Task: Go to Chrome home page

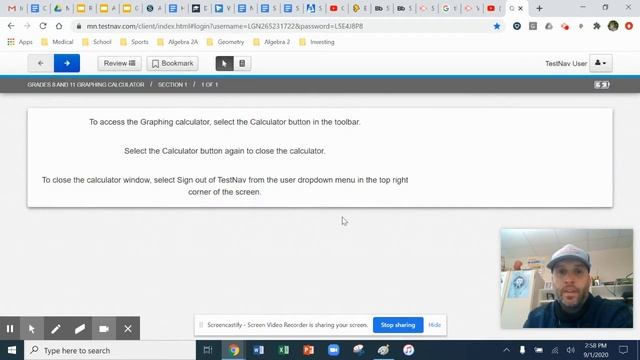Action: tap(59, 26)
